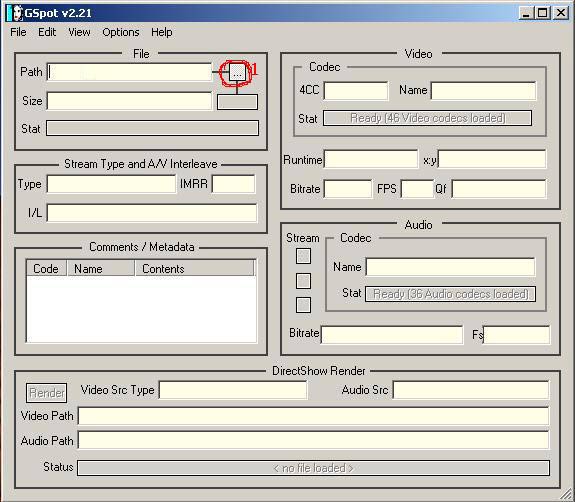Click the audio Bitrate field
Viewport: 575px width, 502px height.
tap(392, 334)
